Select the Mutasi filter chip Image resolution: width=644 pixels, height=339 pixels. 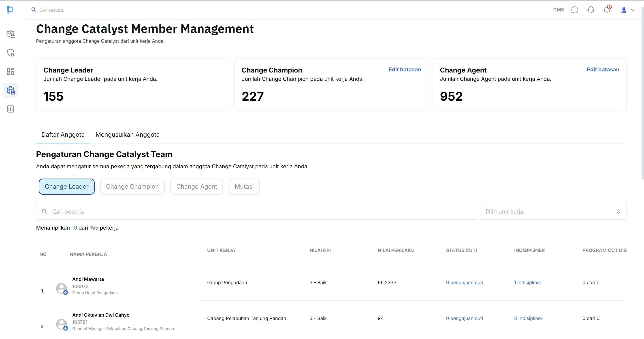(x=244, y=186)
